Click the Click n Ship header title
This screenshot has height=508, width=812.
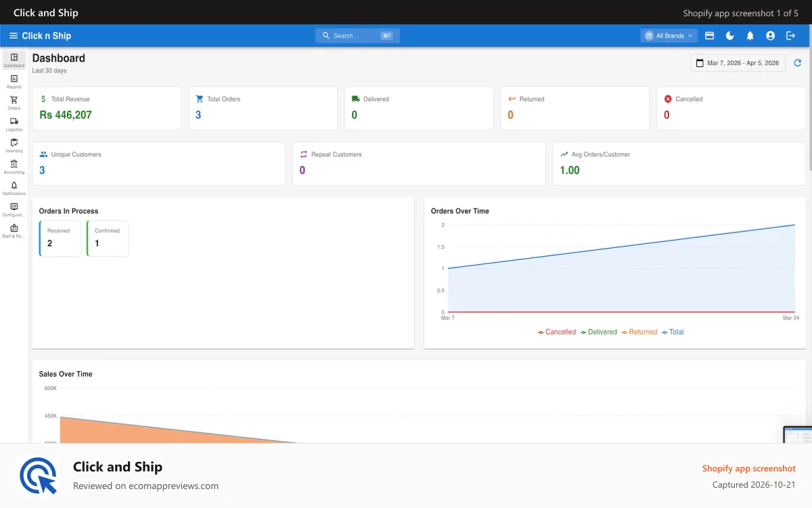pyautogui.click(x=46, y=36)
